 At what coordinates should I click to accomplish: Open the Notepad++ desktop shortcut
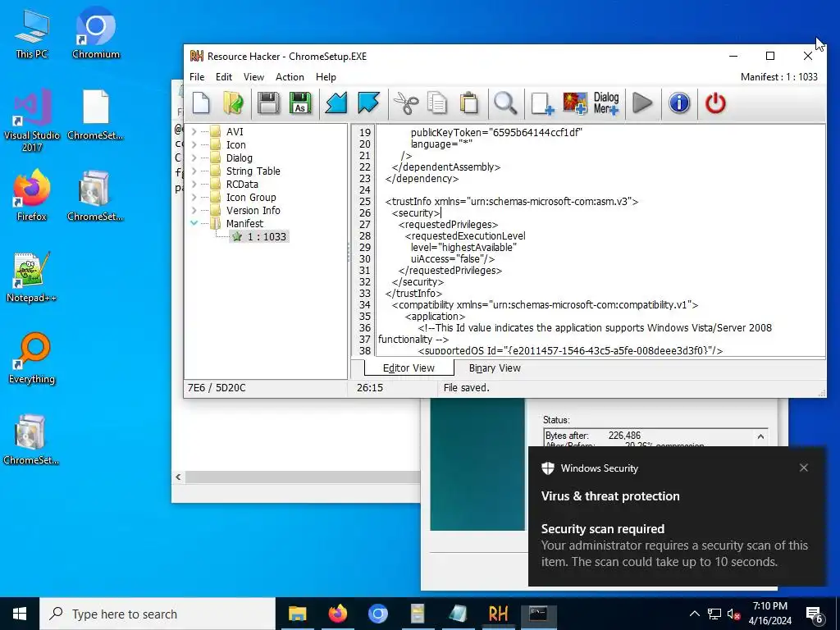31,277
